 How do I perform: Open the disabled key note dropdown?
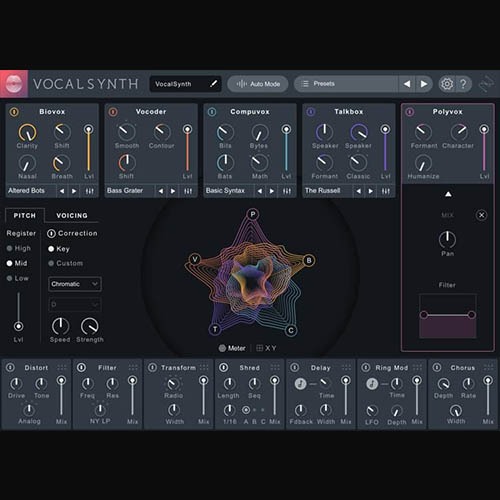coord(75,304)
